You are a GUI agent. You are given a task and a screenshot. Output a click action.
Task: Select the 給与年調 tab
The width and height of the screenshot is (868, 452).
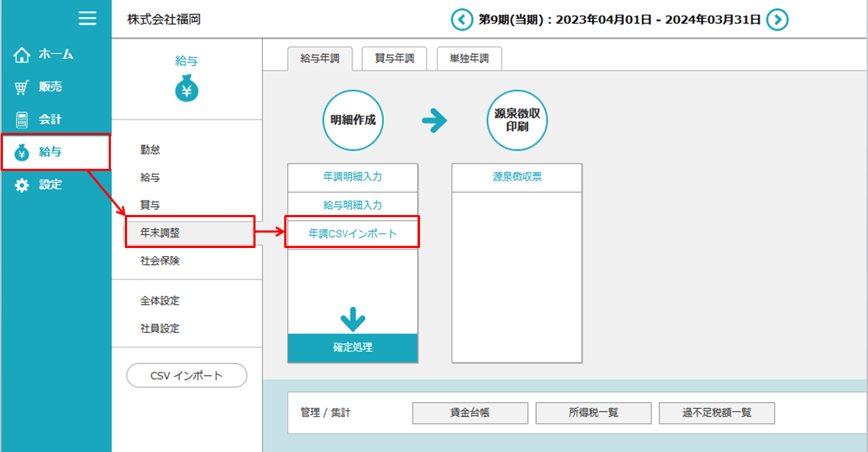pyautogui.click(x=319, y=59)
